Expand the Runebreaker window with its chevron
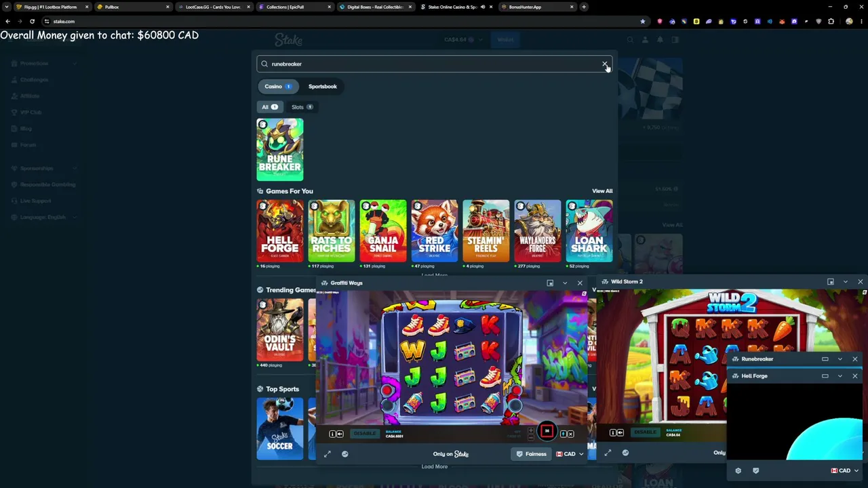This screenshot has width=868, height=488. coord(840,359)
